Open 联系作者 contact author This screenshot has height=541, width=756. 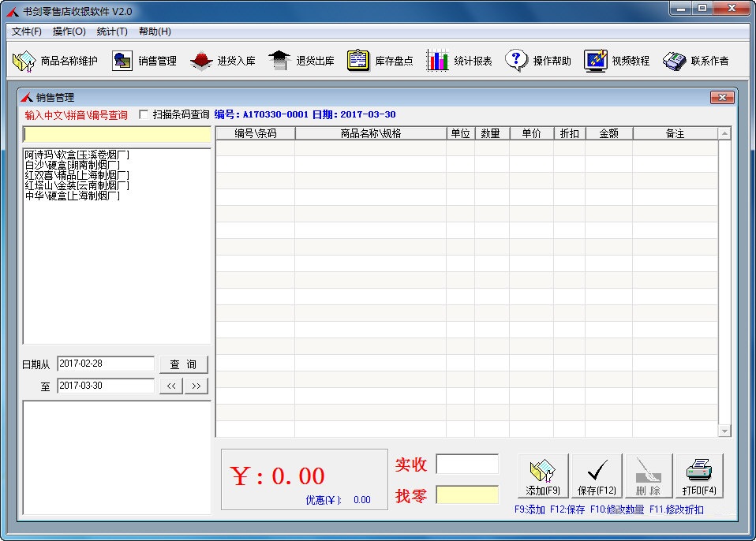click(698, 59)
